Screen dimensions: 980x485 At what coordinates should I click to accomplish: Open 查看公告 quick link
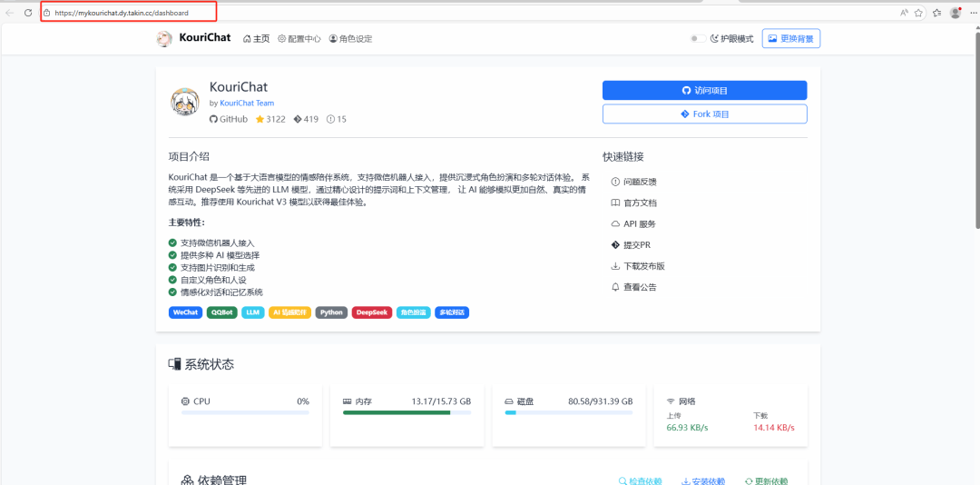coord(633,287)
